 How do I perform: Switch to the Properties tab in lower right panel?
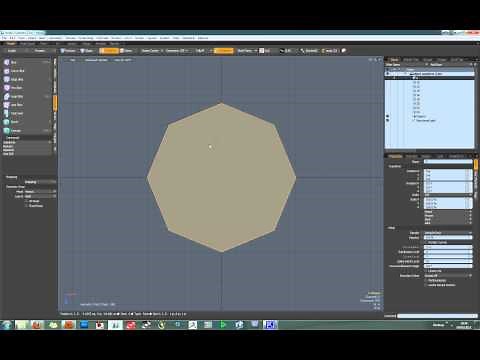pos(395,156)
